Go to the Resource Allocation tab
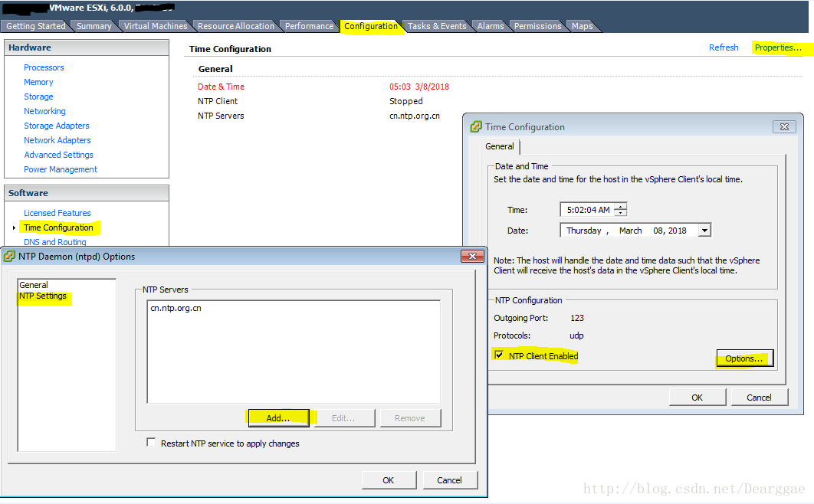 (235, 26)
